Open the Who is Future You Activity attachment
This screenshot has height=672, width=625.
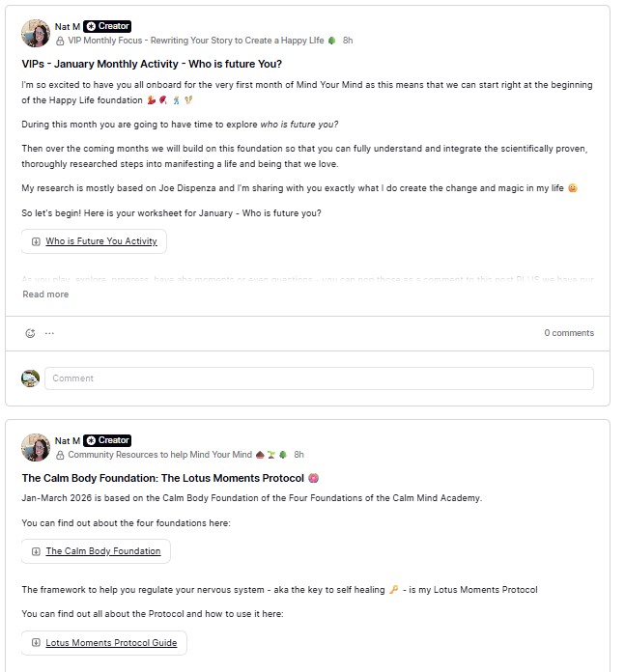(x=100, y=241)
